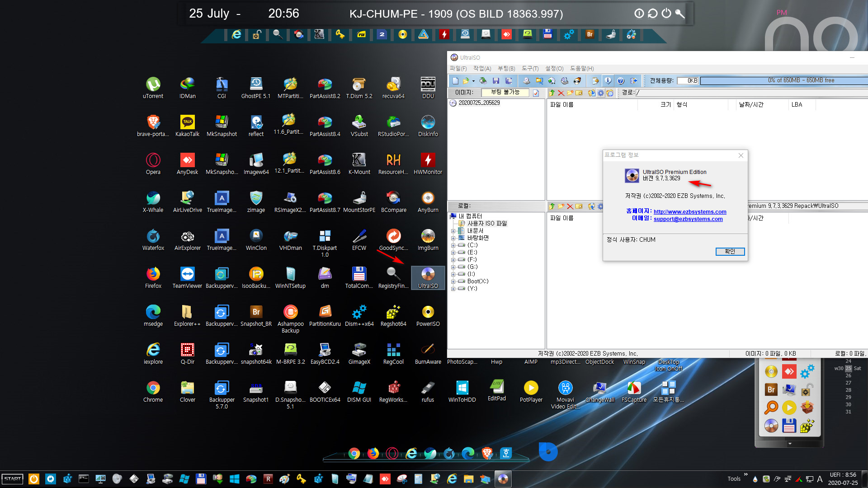868x488 pixels.
Task: Click the gear settings icon in image pane toolbar
Action: 601,93
